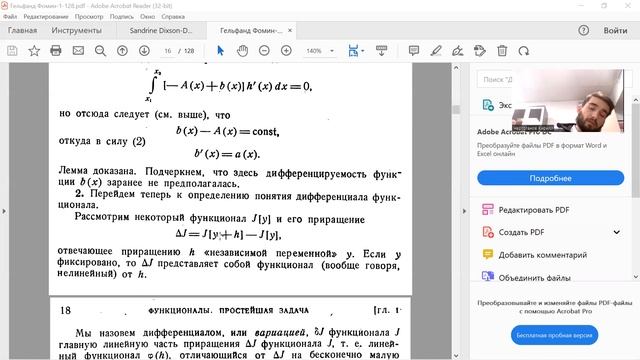This screenshot has width=640, height=360.
Task: Click the Добавить комментарий label
Action: [543, 255]
